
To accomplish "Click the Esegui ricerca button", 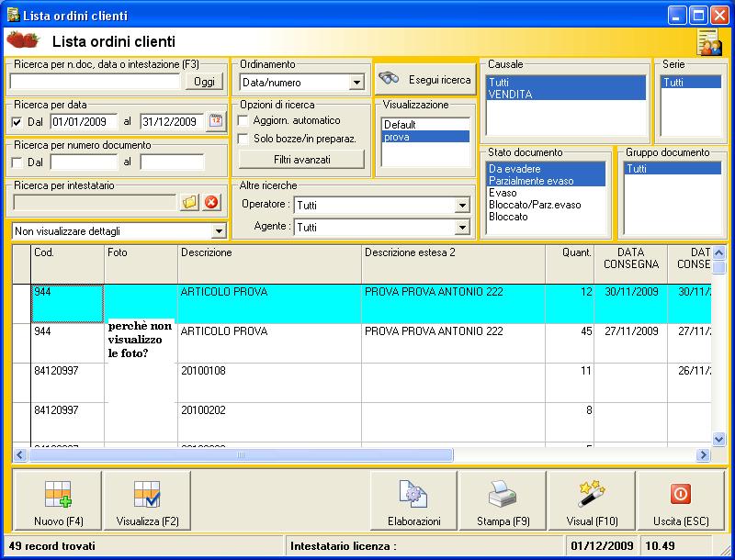I will pos(425,79).
